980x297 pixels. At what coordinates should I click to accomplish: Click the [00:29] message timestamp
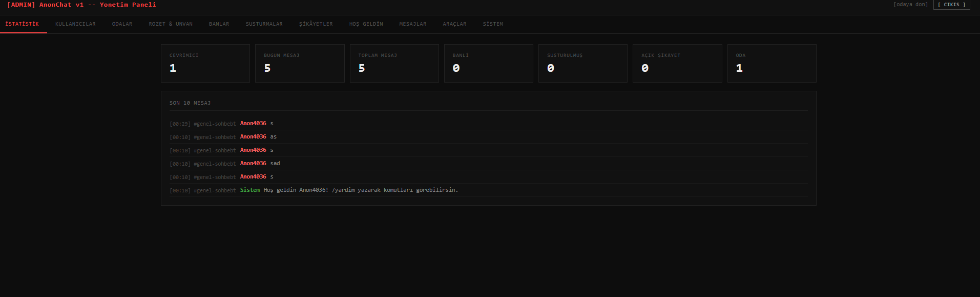(x=180, y=124)
